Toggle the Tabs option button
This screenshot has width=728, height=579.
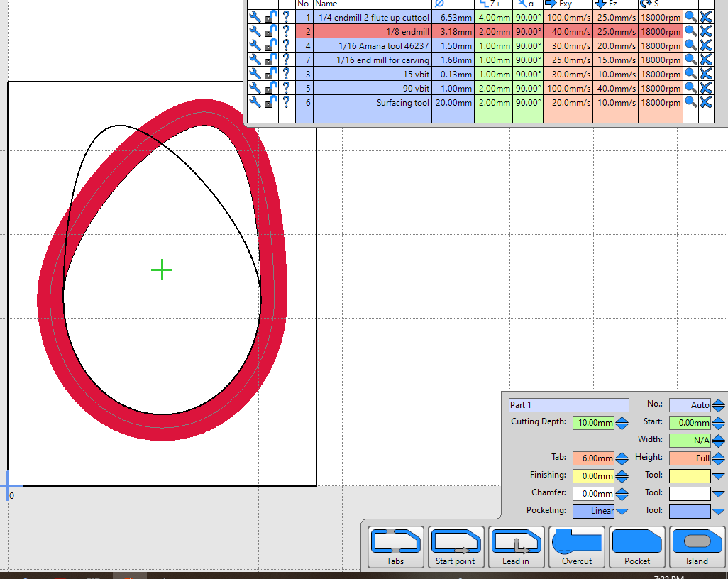coord(395,547)
